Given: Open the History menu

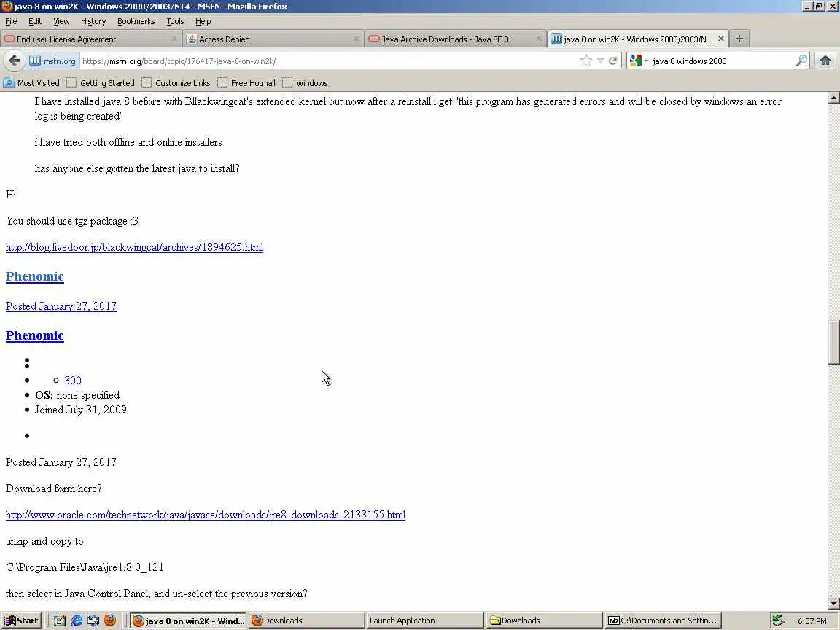Looking at the screenshot, I should click(93, 21).
